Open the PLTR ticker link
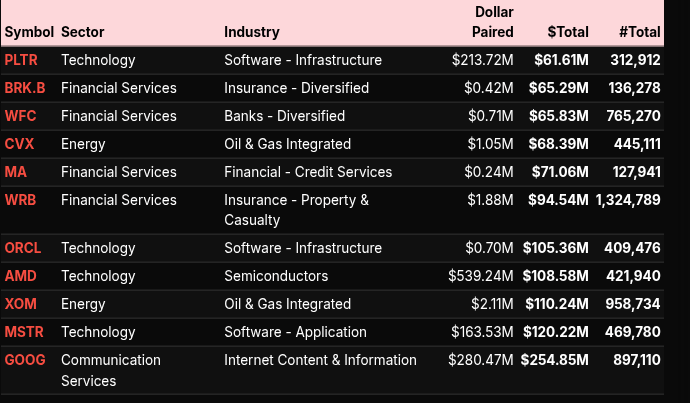Image resolution: width=690 pixels, height=403 pixels. pos(21,60)
